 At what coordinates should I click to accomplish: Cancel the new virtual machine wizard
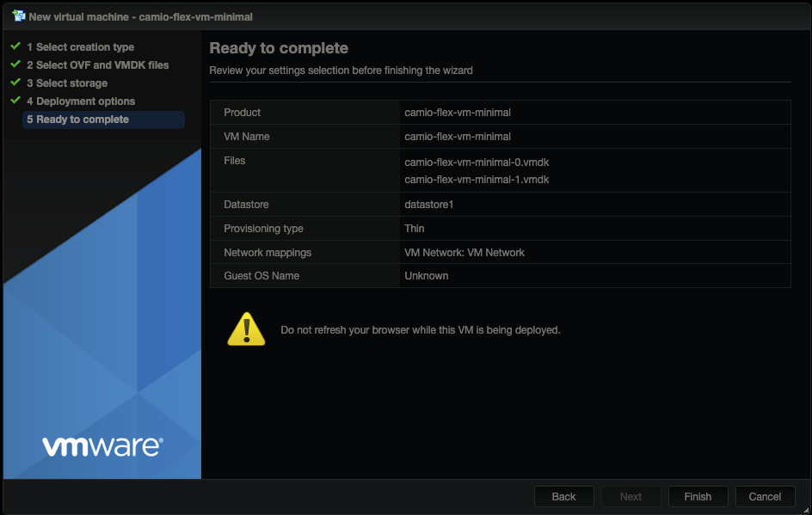coord(765,497)
